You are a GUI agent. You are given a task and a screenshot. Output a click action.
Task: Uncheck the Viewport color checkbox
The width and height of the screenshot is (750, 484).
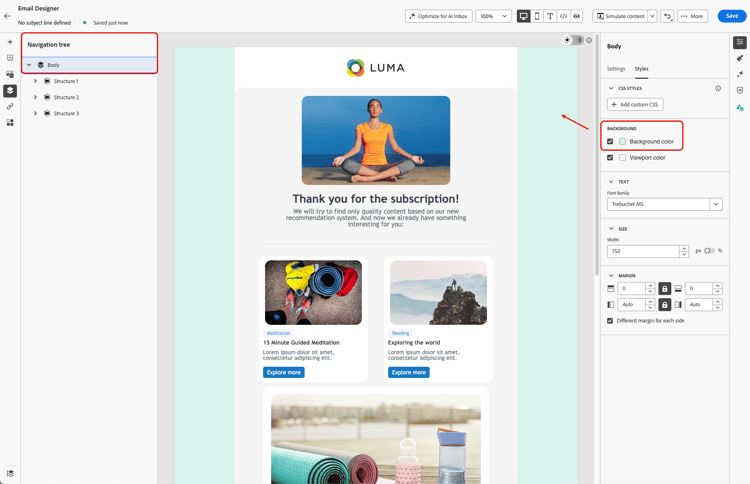(x=610, y=158)
